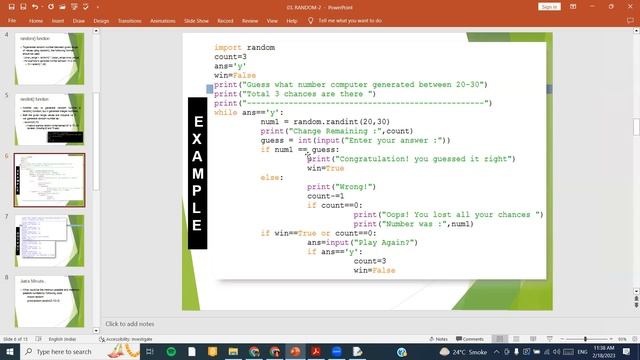Click the zoom percentage value

point(622,339)
